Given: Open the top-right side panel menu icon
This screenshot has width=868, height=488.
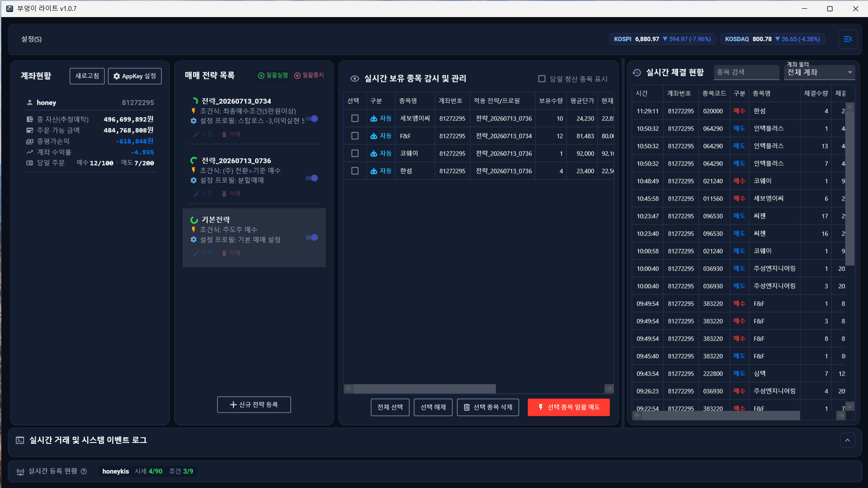Looking at the screenshot, I should [847, 39].
